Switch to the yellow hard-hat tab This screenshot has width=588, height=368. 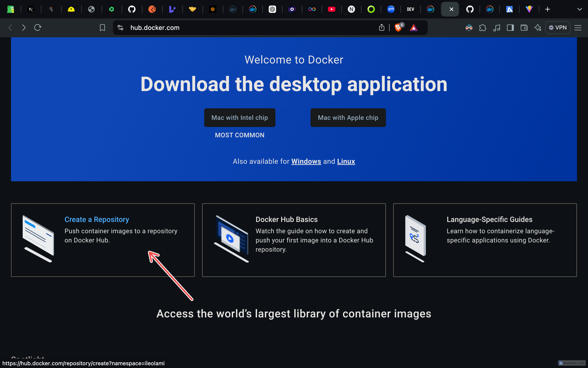(71, 9)
